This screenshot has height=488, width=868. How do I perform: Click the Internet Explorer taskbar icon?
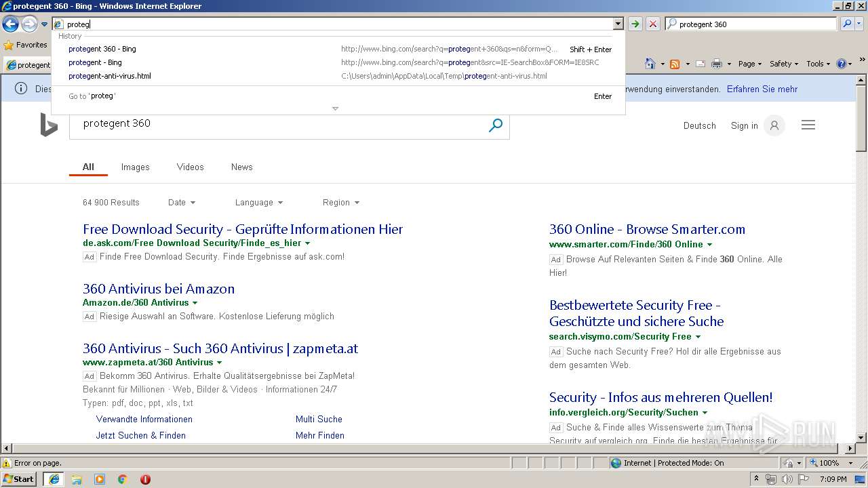54,479
